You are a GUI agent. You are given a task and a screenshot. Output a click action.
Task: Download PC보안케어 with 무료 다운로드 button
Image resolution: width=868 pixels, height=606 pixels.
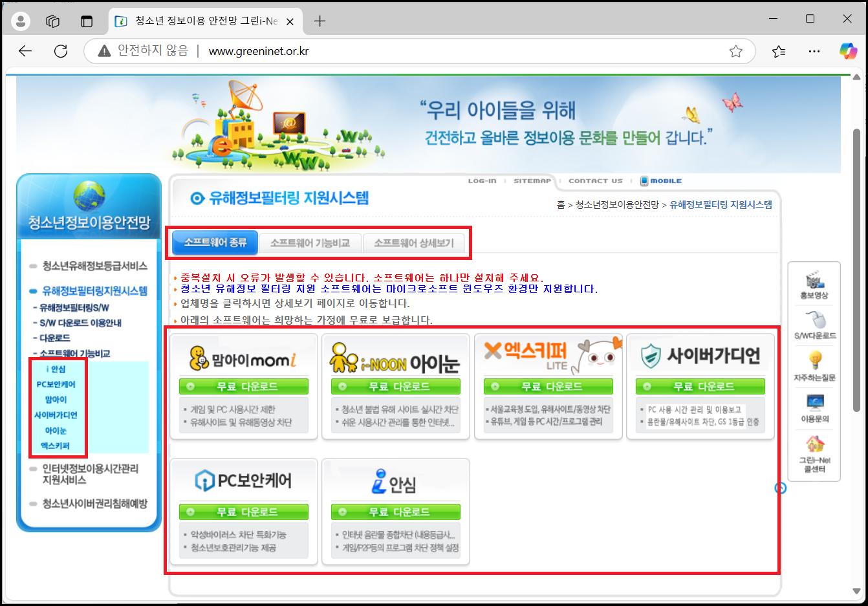[243, 512]
